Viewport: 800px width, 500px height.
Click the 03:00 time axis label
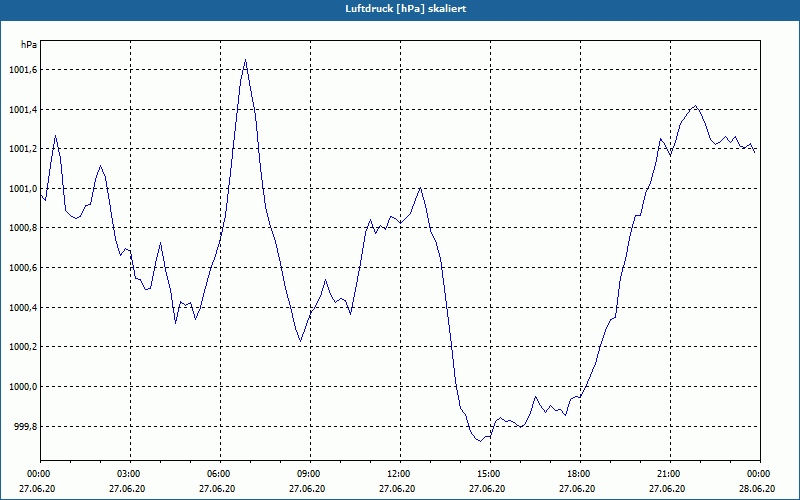pyautogui.click(x=131, y=474)
